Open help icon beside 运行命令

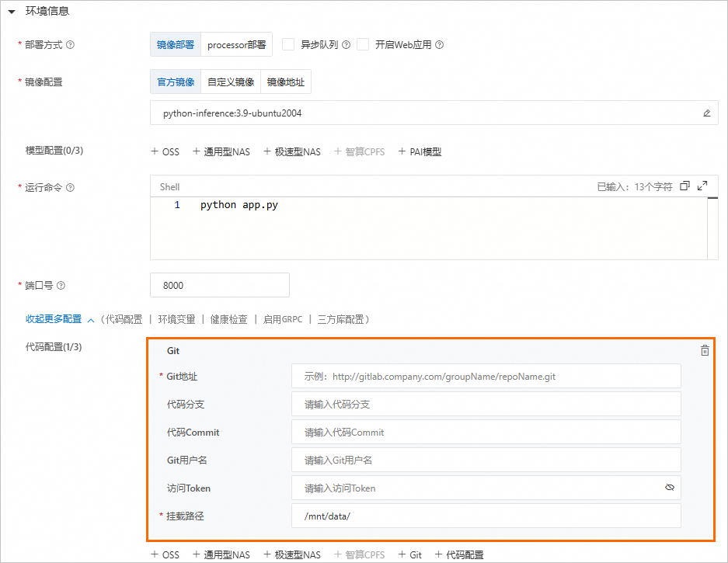(70, 187)
